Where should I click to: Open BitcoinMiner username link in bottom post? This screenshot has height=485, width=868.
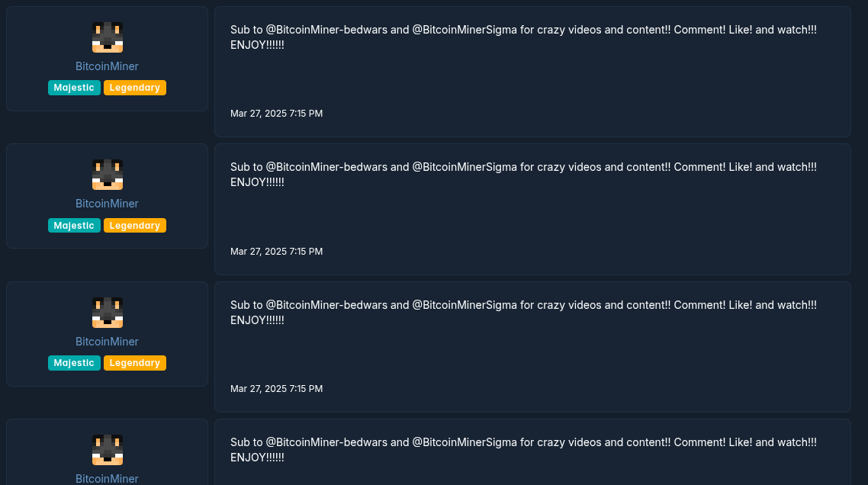107,479
